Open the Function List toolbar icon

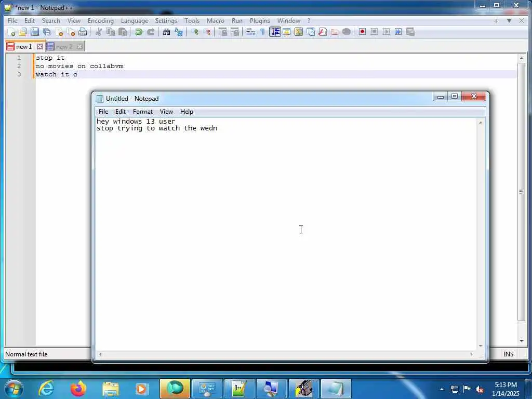(323, 32)
